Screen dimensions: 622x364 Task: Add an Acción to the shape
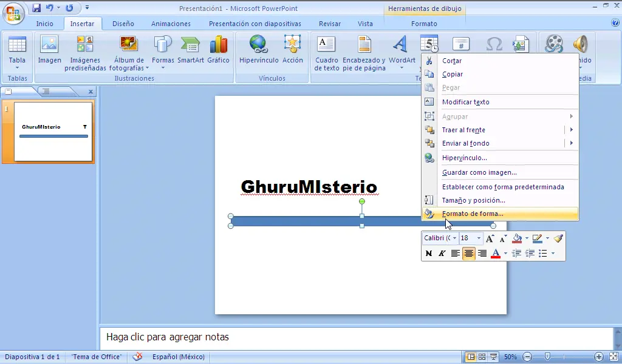[x=292, y=50]
